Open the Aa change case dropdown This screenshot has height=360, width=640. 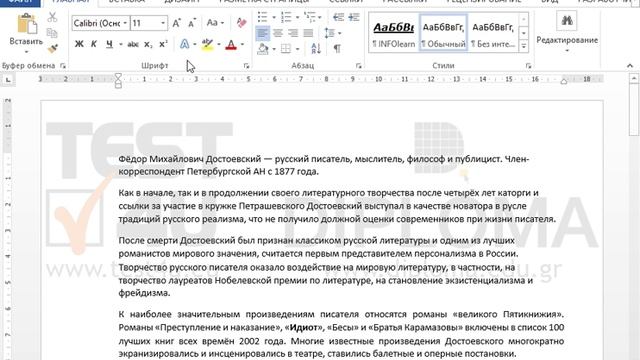[215, 23]
